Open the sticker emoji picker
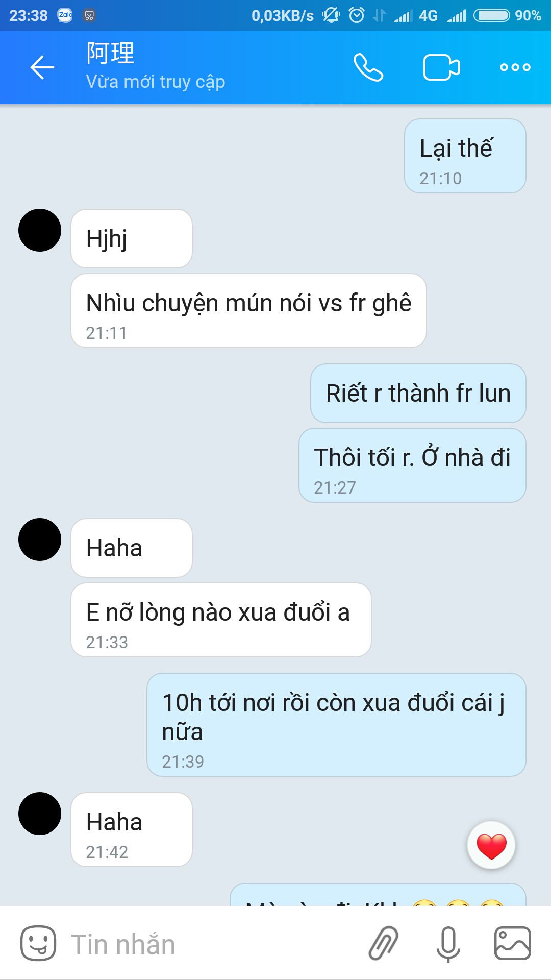Screen dimensions: 551x980 [x=38, y=943]
